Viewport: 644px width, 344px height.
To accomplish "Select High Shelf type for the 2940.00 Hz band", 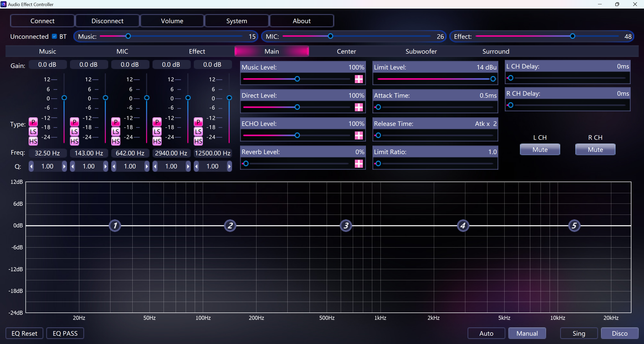I will tap(157, 141).
